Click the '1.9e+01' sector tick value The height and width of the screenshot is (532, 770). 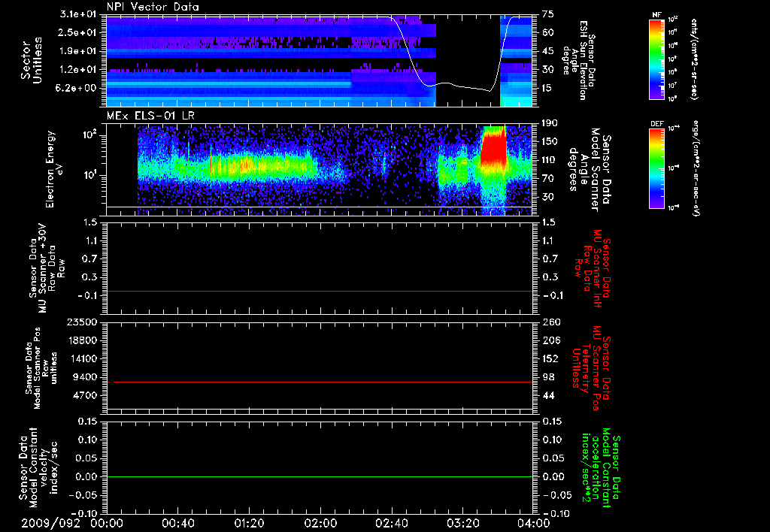[77, 51]
